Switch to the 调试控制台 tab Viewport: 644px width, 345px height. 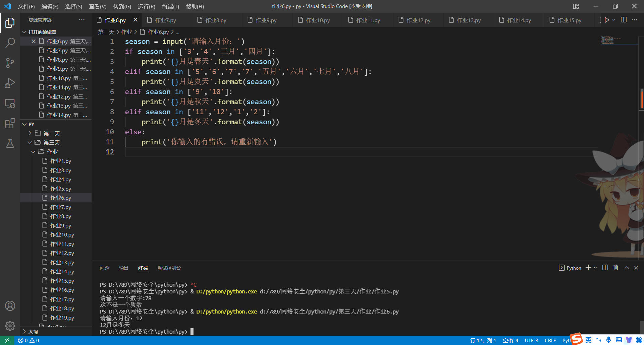tap(169, 268)
